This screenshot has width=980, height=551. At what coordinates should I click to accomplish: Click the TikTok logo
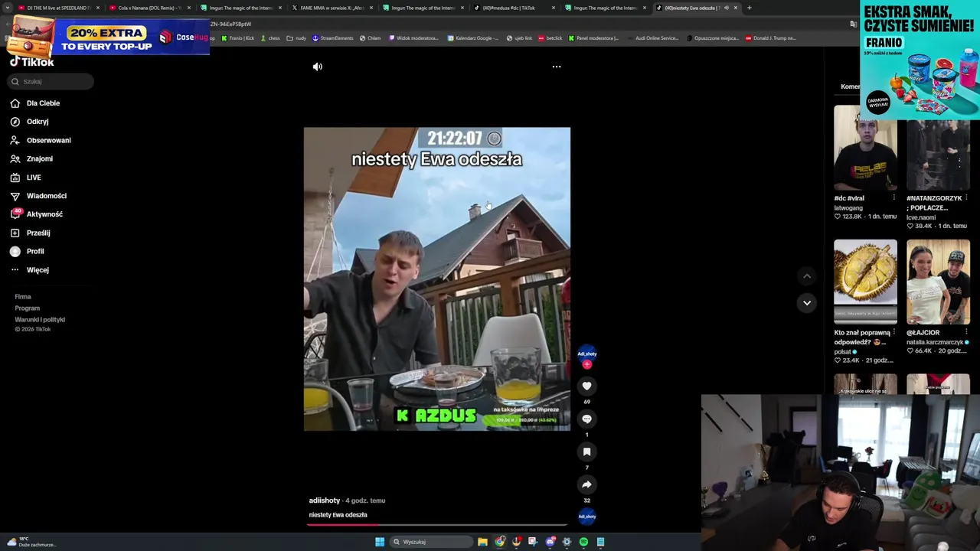32,63
